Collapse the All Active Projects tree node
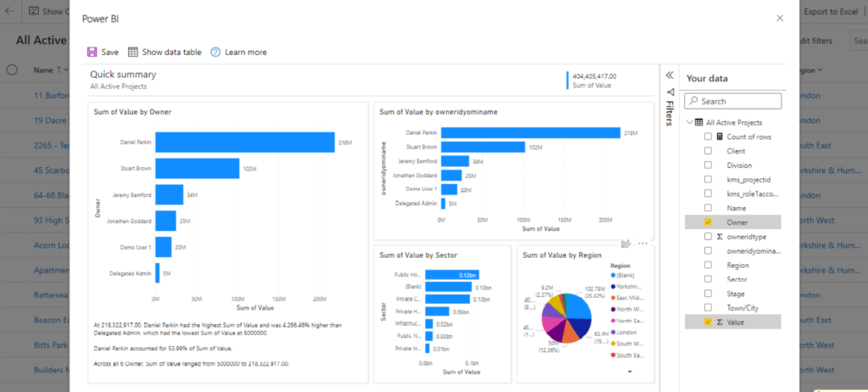The image size is (868, 392). pyautogui.click(x=689, y=122)
